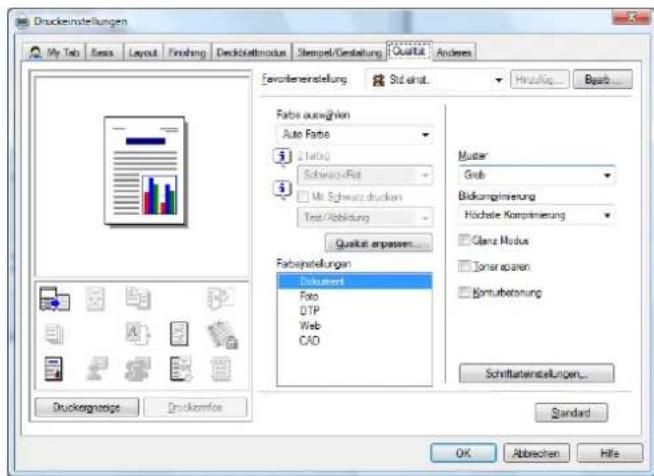Click the greyed page icon with letter A
Screen dimensions: 654x476
coord(138,334)
